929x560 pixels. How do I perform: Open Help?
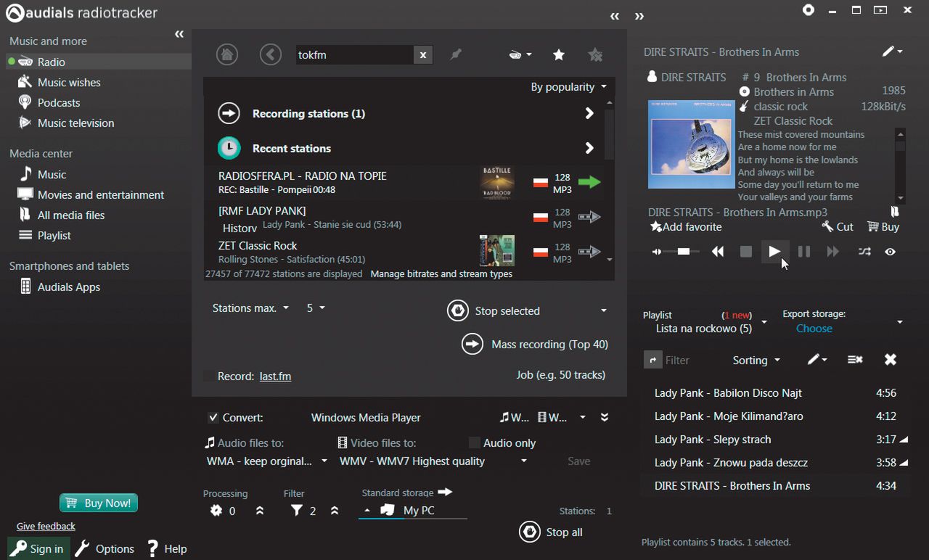[167, 548]
